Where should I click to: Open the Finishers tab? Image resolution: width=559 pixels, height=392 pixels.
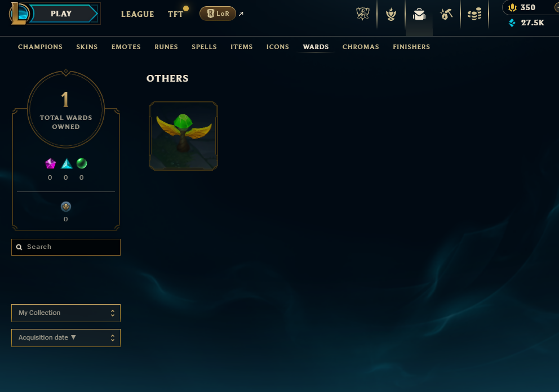[411, 47]
